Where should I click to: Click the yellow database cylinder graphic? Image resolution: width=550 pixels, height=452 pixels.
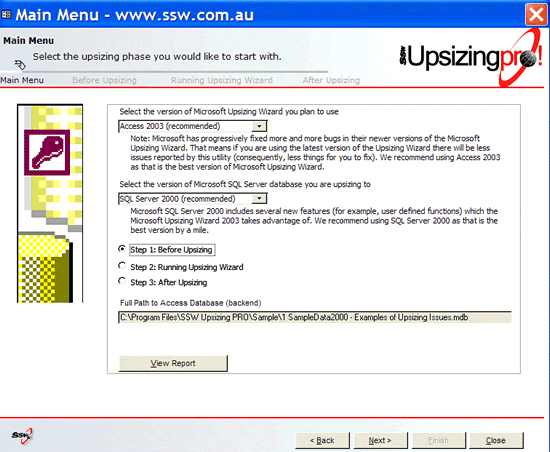point(45,267)
